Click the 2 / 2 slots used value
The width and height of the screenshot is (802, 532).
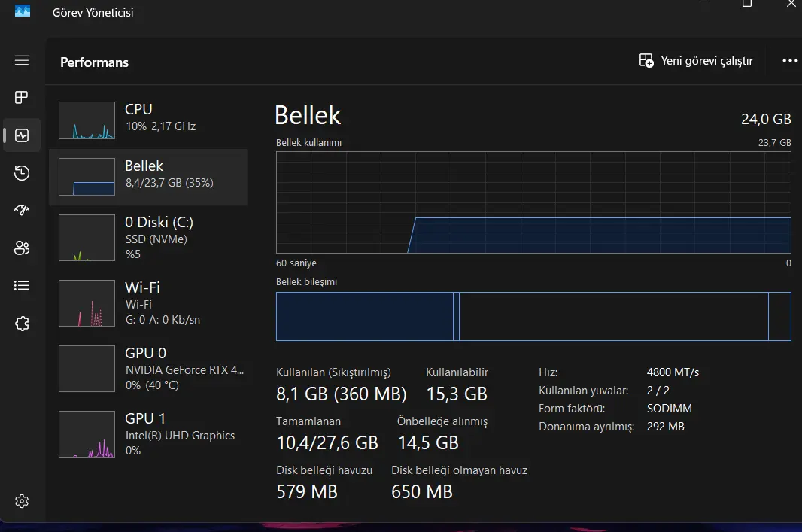[658, 391]
